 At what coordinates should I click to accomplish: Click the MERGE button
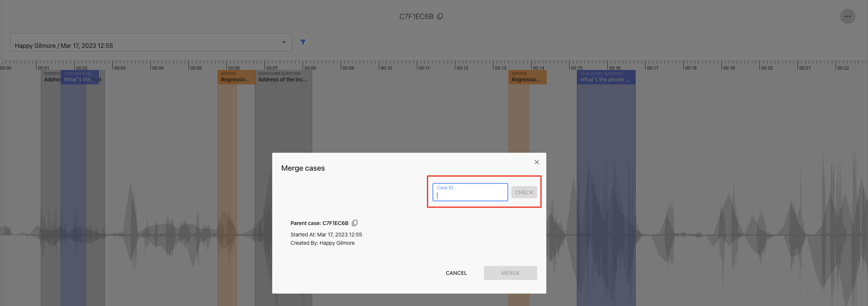(510, 273)
